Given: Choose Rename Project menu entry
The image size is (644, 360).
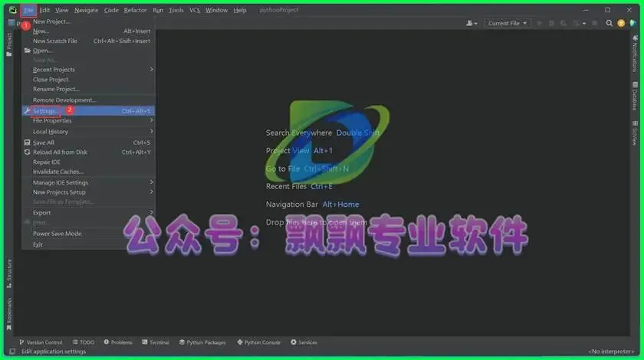Looking at the screenshot, I should (x=88, y=89).
